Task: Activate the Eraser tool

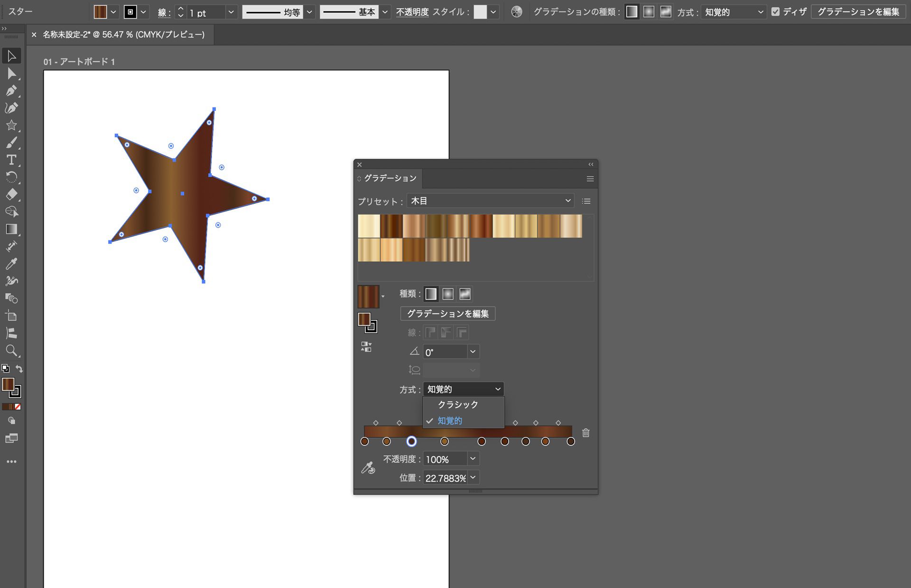Action: click(x=11, y=194)
